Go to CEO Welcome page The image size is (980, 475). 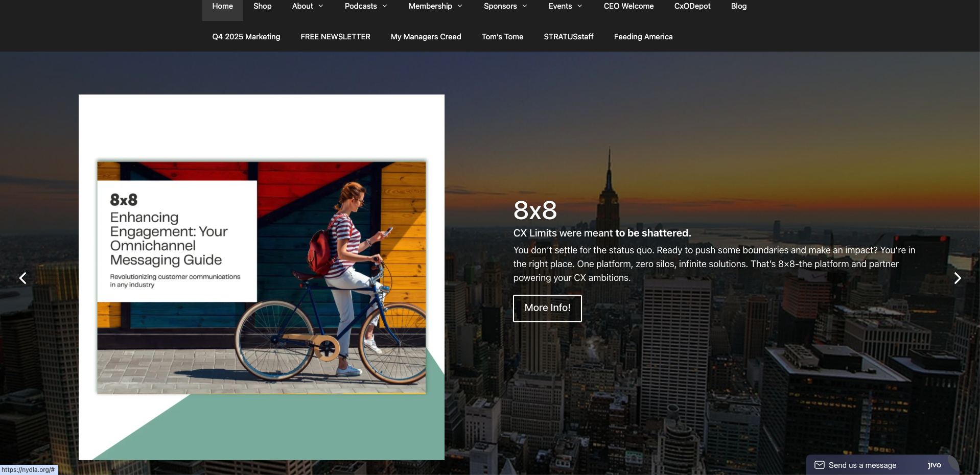tap(628, 6)
